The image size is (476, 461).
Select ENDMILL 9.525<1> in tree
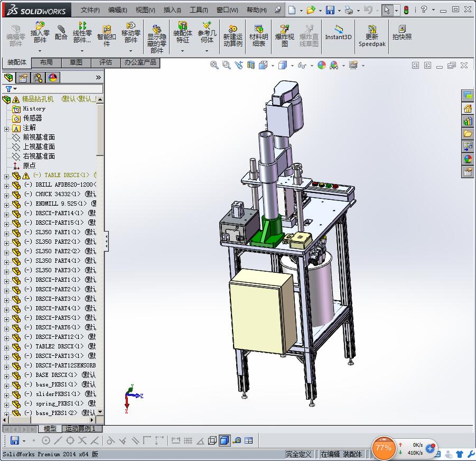(x=61, y=204)
